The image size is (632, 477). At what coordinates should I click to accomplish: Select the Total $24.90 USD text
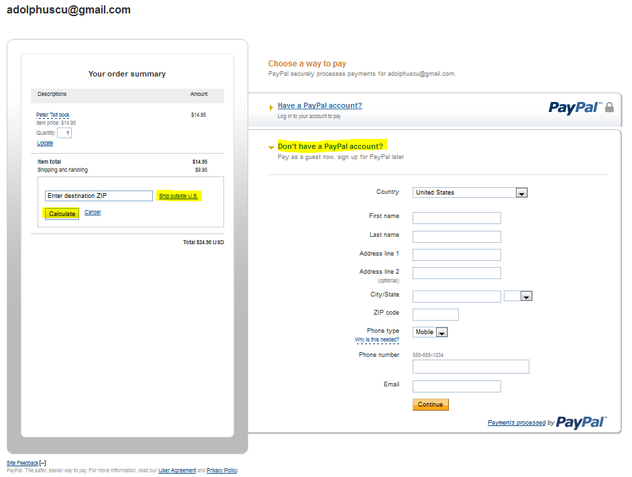click(x=204, y=242)
